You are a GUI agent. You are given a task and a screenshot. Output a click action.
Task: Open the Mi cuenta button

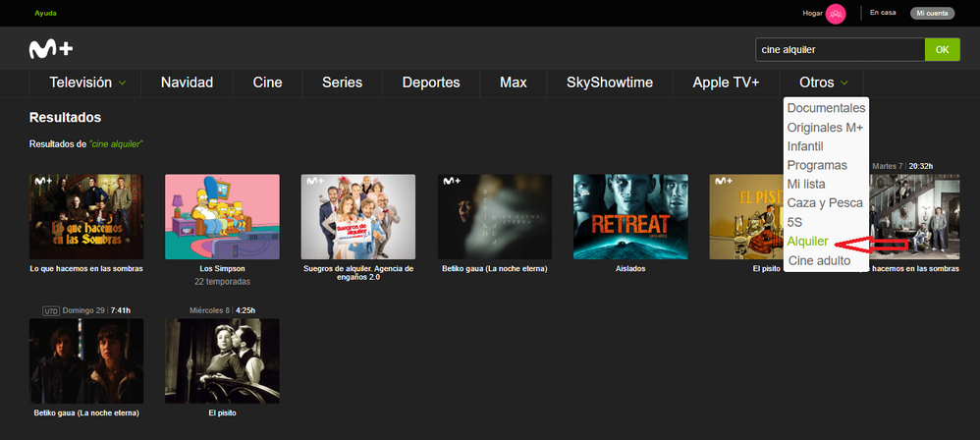pos(932,14)
